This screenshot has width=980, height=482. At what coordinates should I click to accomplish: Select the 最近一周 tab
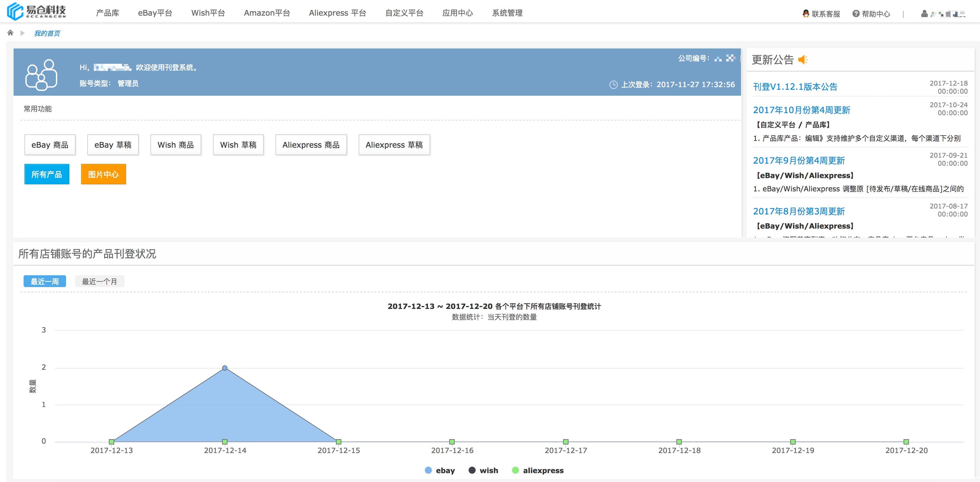(x=45, y=281)
